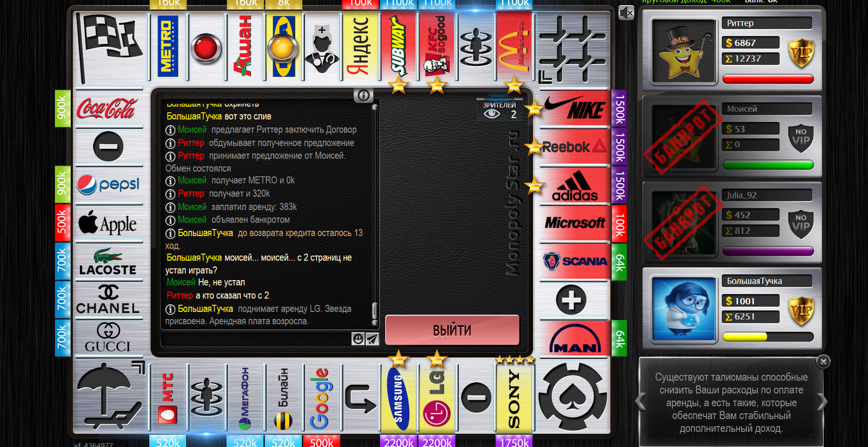
Task: Select the Google property cell
Action: point(322,398)
